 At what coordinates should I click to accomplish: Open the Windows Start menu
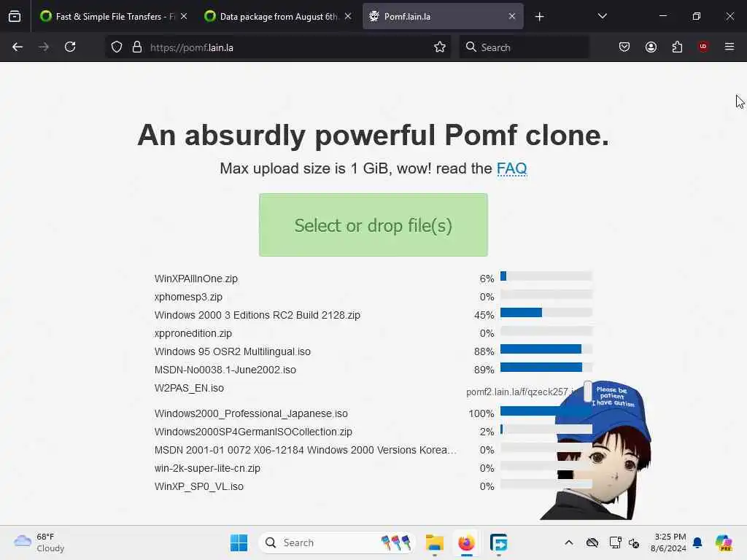(239, 542)
